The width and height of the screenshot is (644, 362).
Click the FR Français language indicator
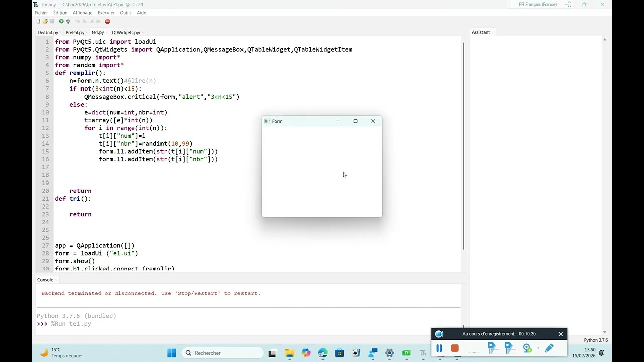(538, 5)
